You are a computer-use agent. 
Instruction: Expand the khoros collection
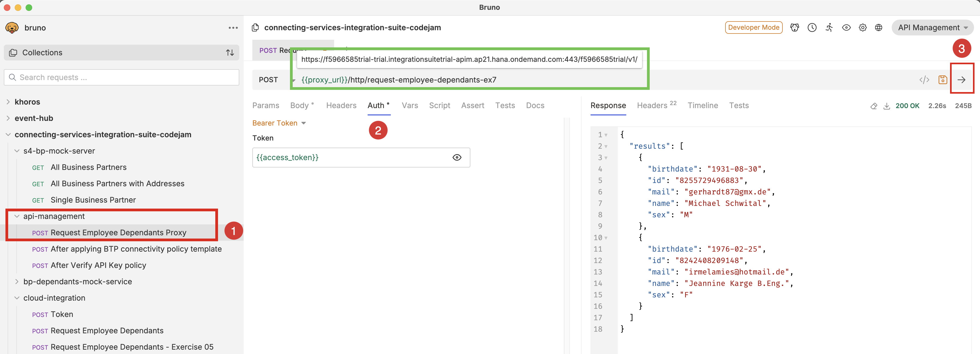(8, 102)
